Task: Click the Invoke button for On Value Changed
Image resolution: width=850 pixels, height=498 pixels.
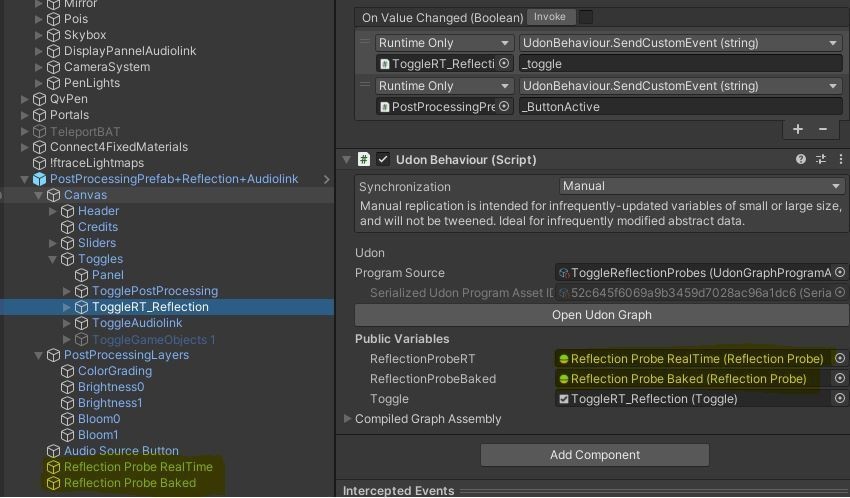Action: 550,17
